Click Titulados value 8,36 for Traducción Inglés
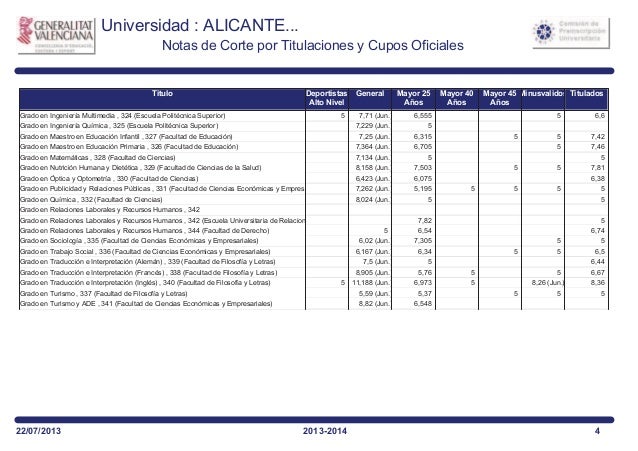This screenshot has width=638, height=451. click(x=598, y=282)
